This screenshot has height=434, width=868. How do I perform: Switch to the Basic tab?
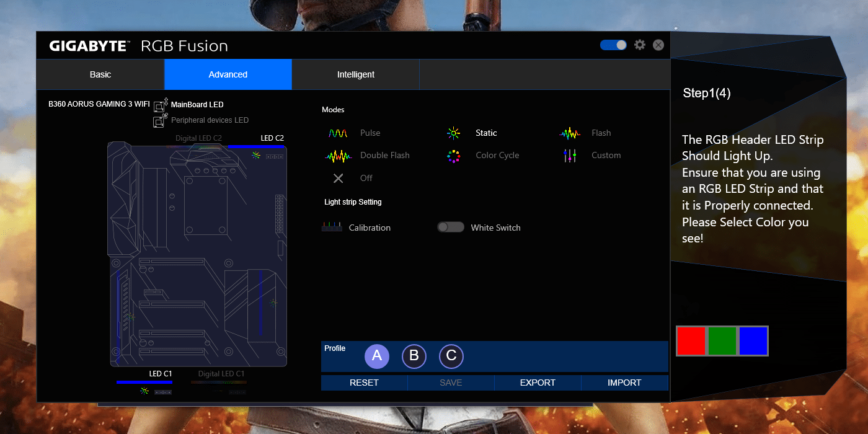pos(100,74)
